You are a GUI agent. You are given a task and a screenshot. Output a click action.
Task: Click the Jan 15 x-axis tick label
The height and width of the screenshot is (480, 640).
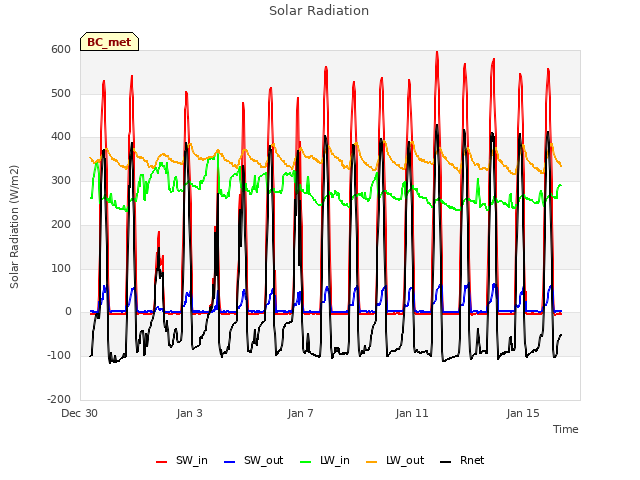(x=523, y=413)
